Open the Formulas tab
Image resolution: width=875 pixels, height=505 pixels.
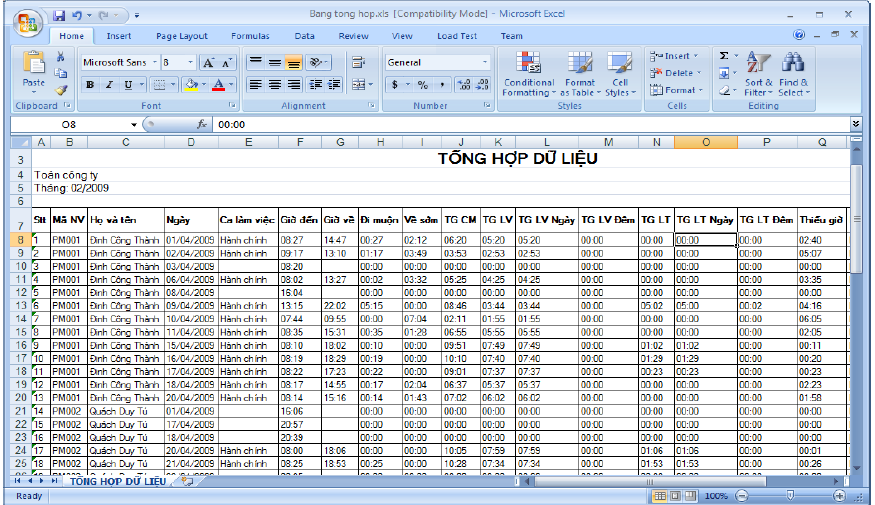tap(250, 36)
